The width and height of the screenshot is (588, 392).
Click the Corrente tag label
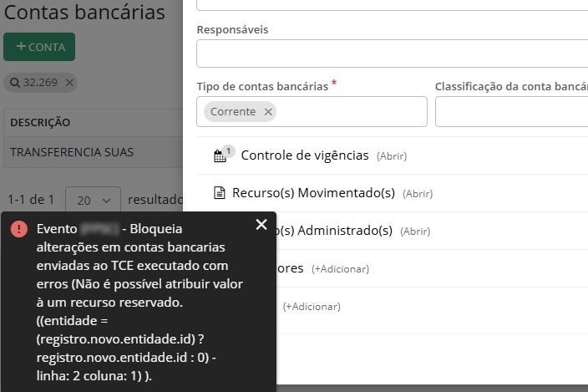[x=233, y=112]
